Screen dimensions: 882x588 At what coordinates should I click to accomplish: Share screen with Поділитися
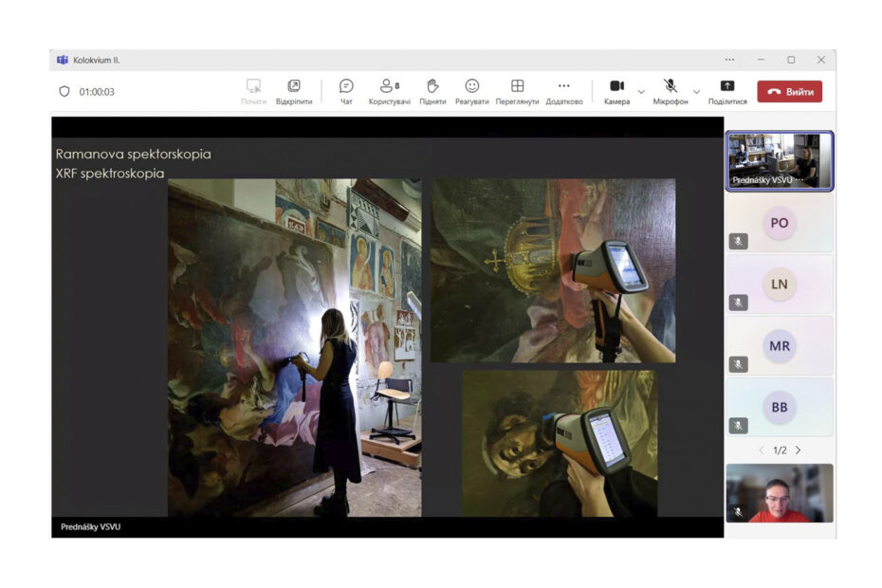[727, 92]
